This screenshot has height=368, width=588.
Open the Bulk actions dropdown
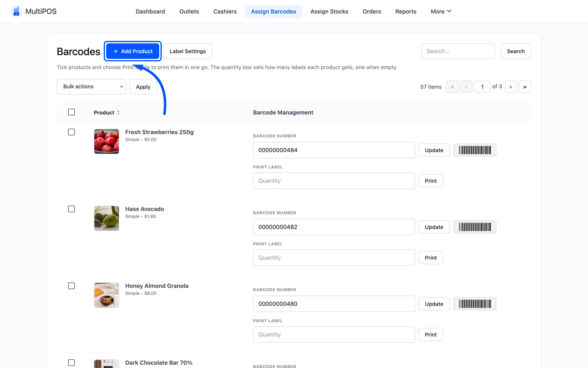(x=91, y=87)
